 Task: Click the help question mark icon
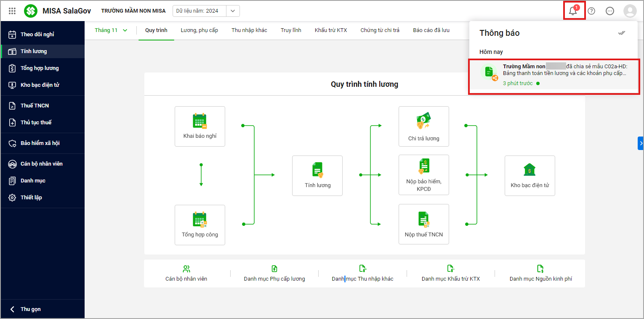[591, 11]
